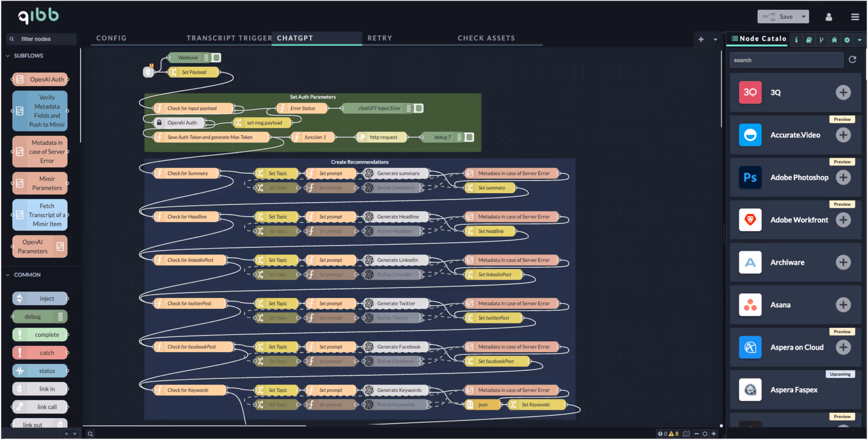Click the warnings count indicator

(x=674, y=434)
